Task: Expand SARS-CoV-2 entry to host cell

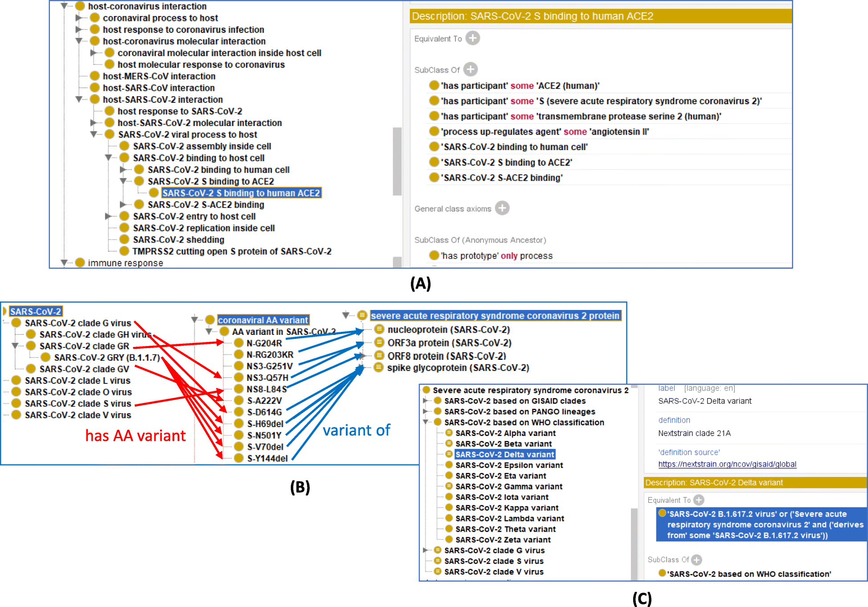Action: (x=108, y=216)
